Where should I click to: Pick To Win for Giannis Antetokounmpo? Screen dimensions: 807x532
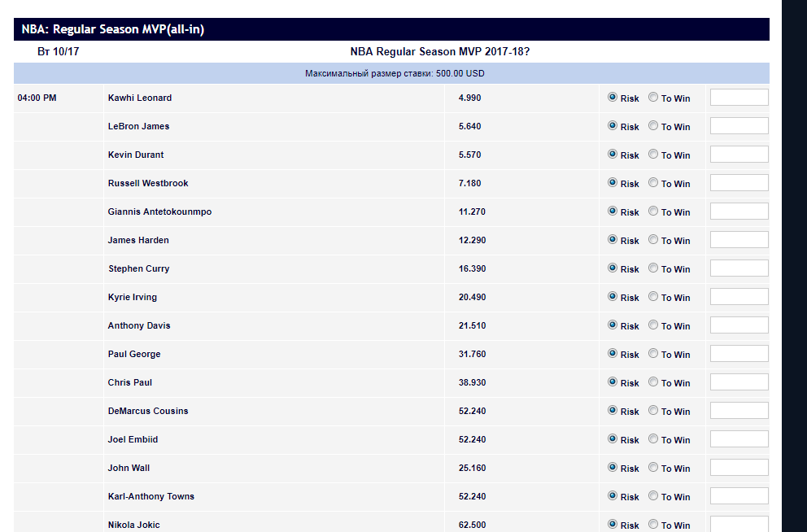pyautogui.click(x=653, y=211)
